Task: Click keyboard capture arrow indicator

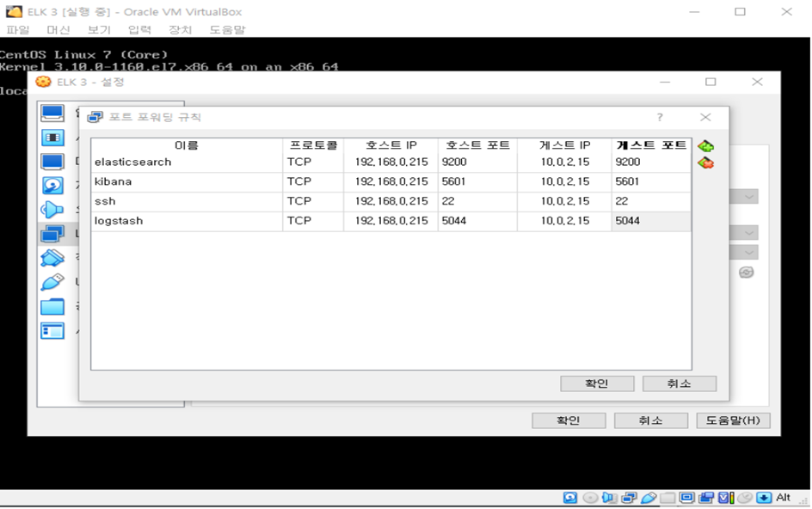Action: tap(764, 498)
